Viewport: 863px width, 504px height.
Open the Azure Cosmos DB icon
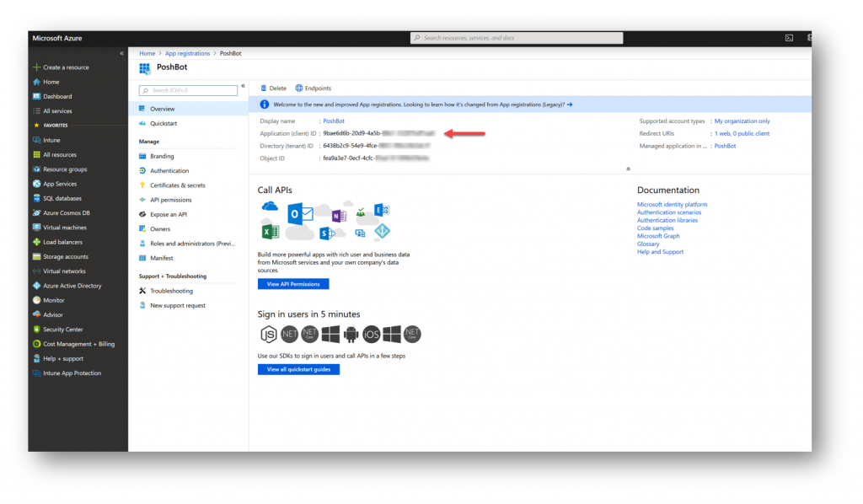click(36, 213)
